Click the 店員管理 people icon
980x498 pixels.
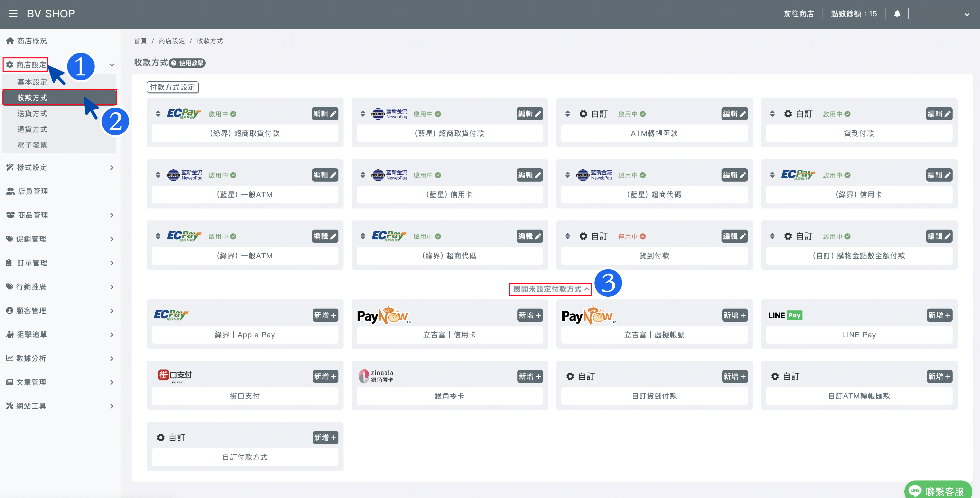coord(10,191)
